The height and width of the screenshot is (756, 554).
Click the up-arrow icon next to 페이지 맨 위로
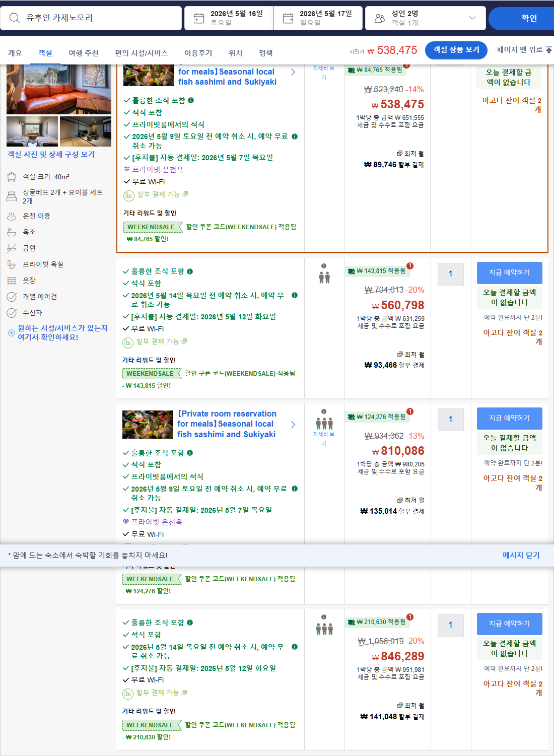(549, 50)
